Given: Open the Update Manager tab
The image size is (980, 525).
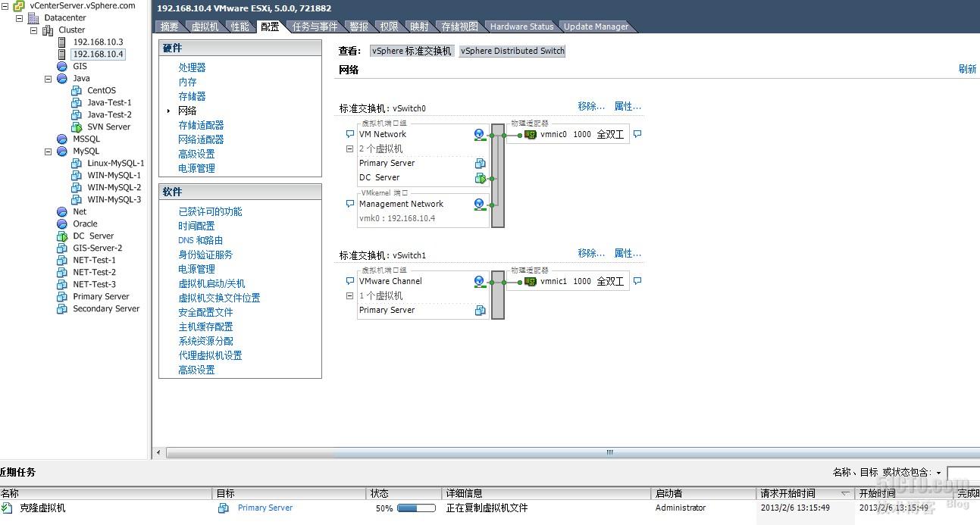Looking at the screenshot, I should coord(596,27).
